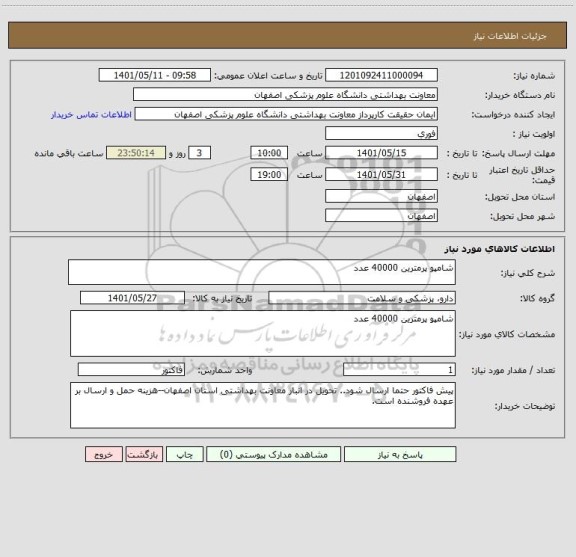576x557 pixels.
Task: Click label 'اولویت نیاز'
Action: click(534, 134)
